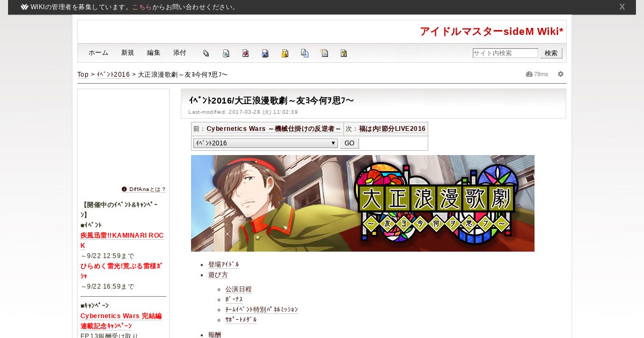
Task: Click the ～9/22 12:59まで text
Action: click(x=107, y=256)
